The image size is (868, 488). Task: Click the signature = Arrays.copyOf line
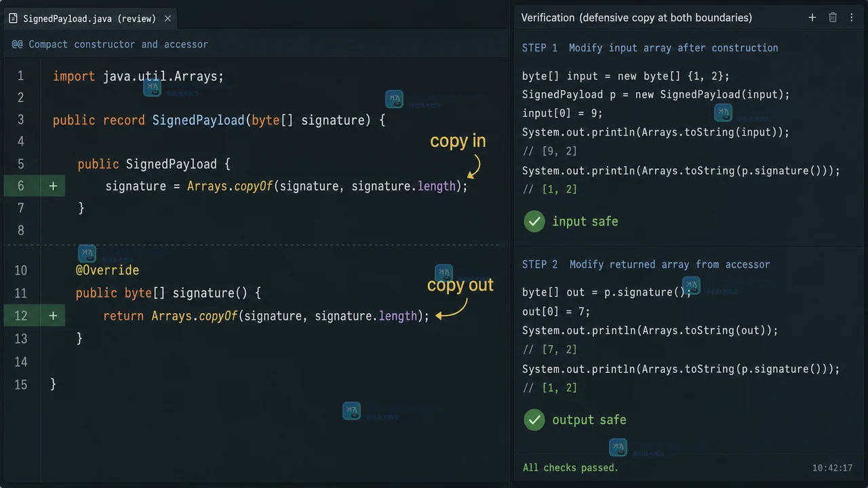pos(286,186)
